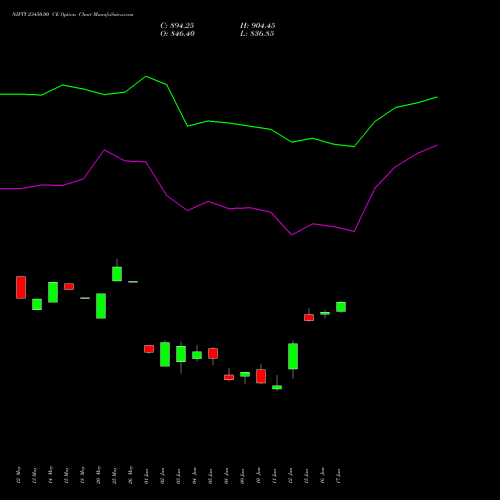This screenshot has width=500, height=500.
Task: Select the green candle for 02 Jun
Action: point(165,354)
